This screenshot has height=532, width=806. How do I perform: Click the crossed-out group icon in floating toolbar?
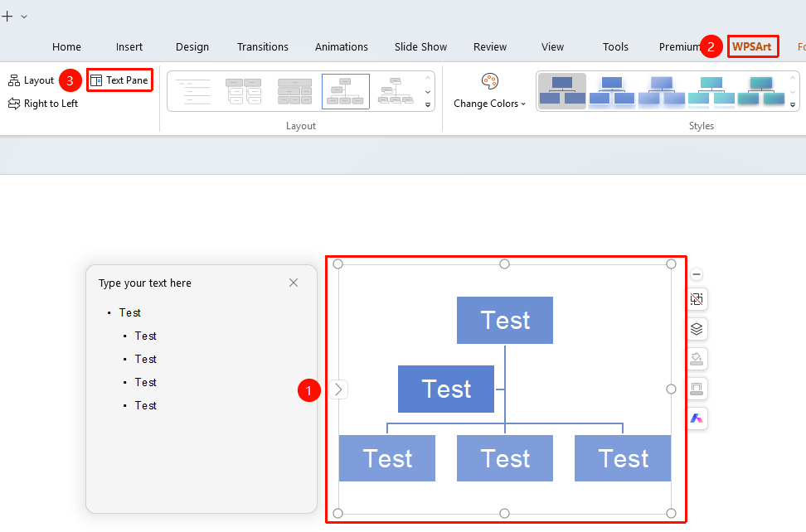697,299
